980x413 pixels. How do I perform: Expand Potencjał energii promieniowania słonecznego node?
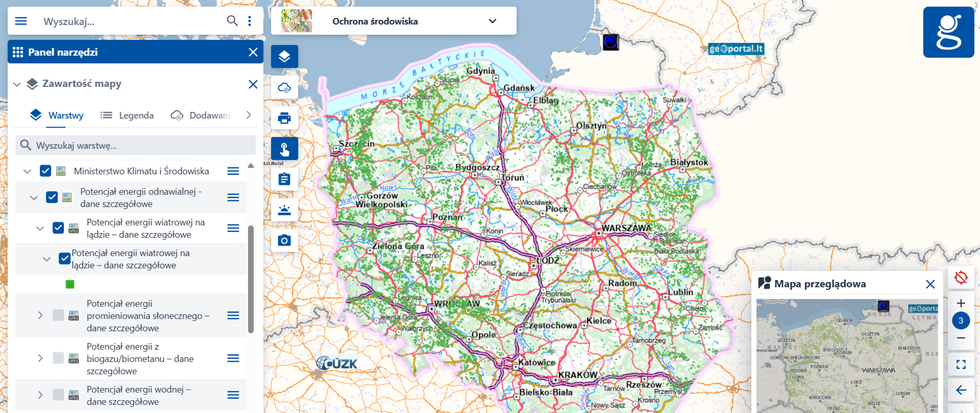[40, 316]
